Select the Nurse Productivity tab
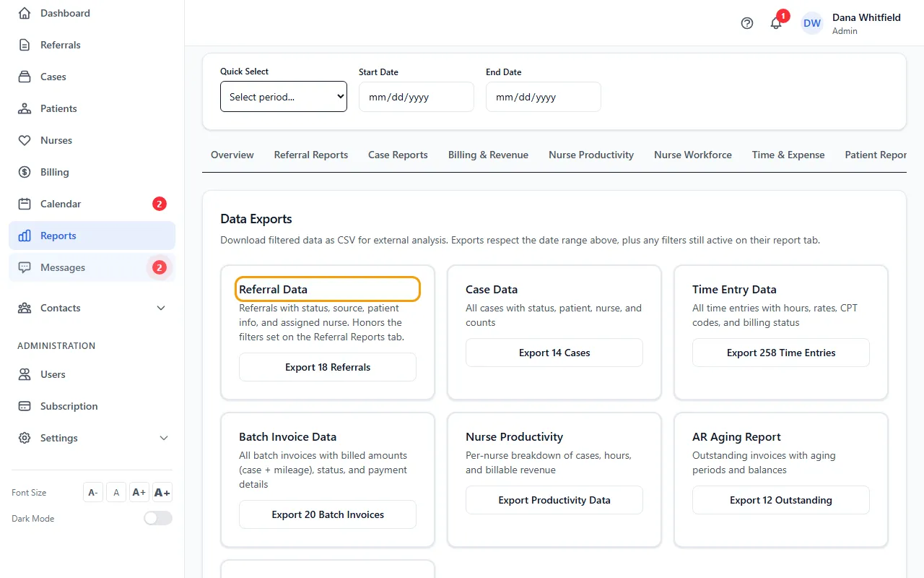This screenshot has width=924, height=578. 591,155
